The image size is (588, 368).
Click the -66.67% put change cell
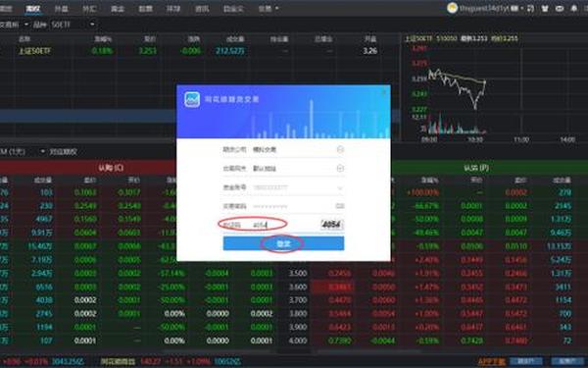425,206
